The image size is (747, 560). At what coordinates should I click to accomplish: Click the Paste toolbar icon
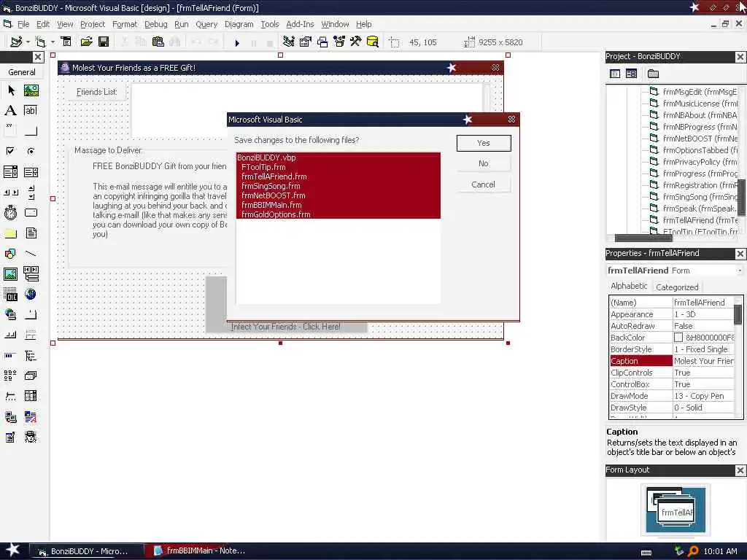click(x=158, y=42)
